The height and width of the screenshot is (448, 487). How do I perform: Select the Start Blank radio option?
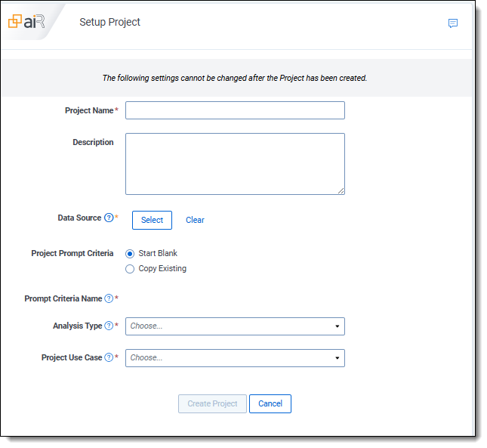coord(131,254)
